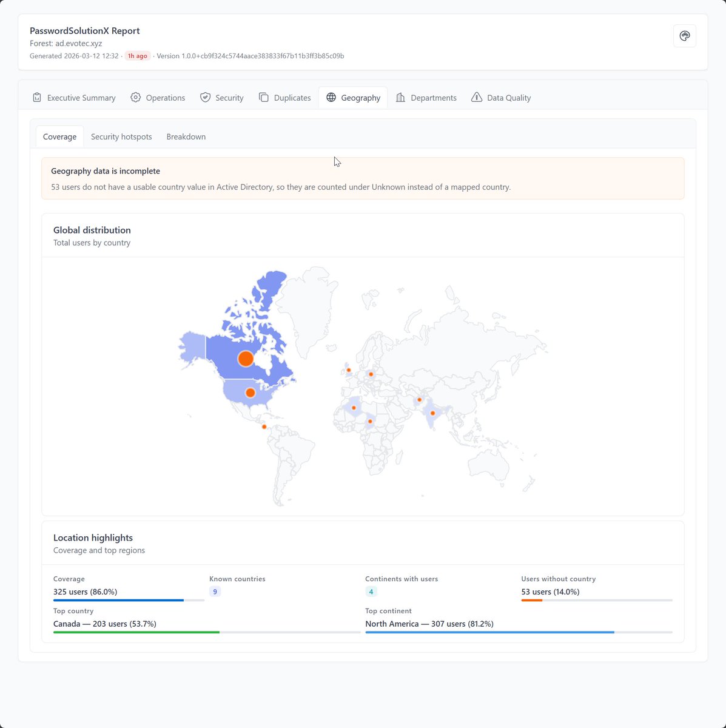
Task: Click the Operations gear icon
Action: coord(136,98)
